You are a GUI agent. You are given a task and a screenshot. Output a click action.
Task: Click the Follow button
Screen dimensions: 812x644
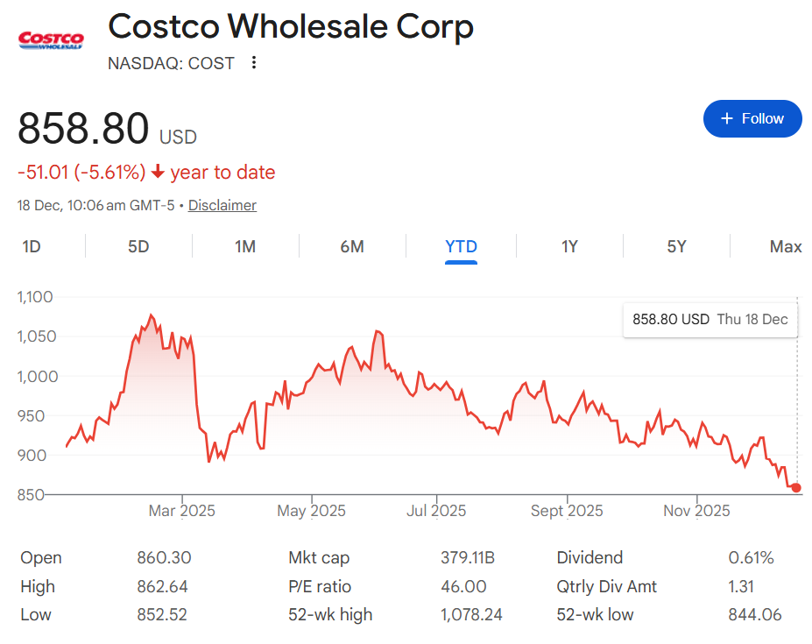coord(752,119)
